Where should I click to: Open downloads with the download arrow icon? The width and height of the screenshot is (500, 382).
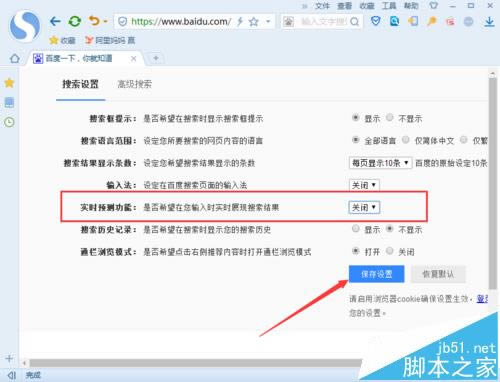pos(489,22)
